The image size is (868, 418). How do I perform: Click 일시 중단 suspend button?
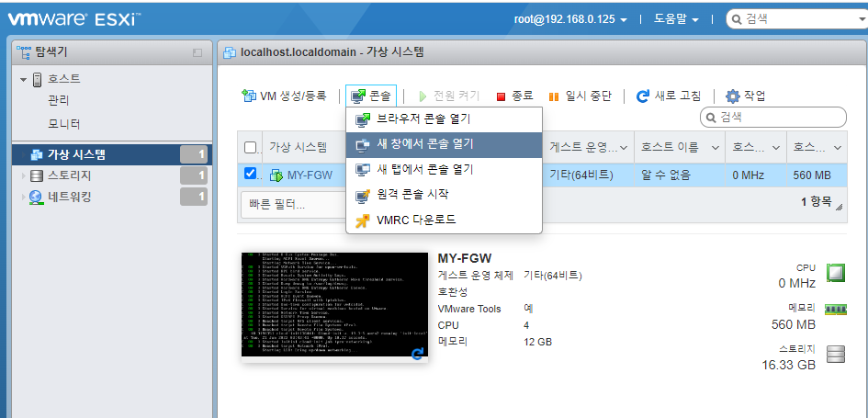(581, 96)
